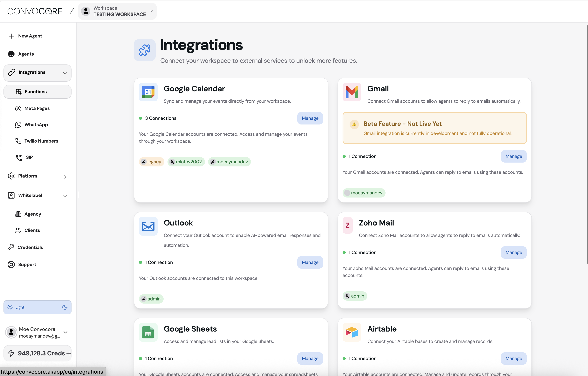
Task: Manage Google Calendar connections
Action: pyautogui.click(x=310, y=118)
